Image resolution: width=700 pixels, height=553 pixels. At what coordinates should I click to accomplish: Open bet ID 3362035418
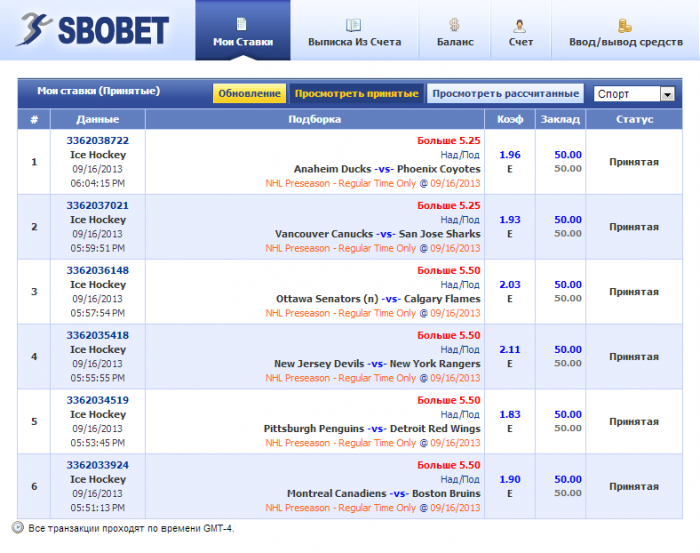tap(98, 335)
